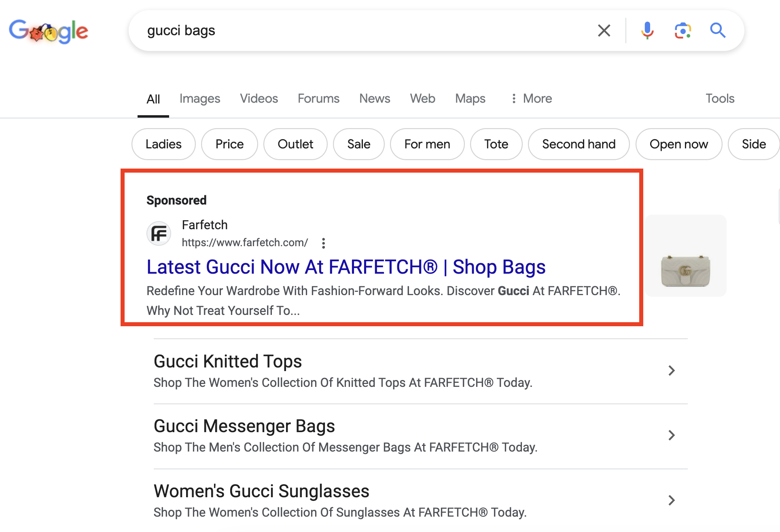Apply the Outlet filter chip
The image size is (780, 532).
tap(295, 144)
